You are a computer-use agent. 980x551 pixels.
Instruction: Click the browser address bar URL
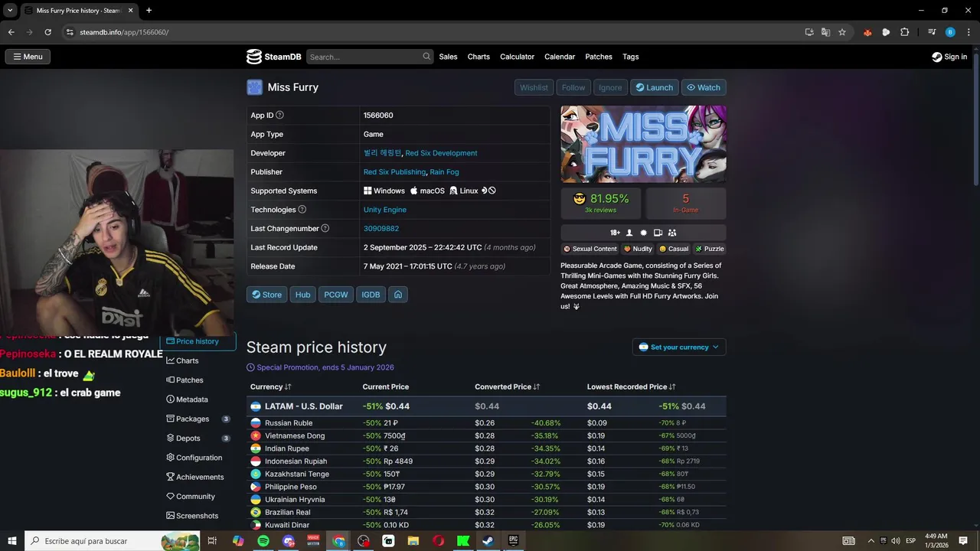(x=124, y=32)
